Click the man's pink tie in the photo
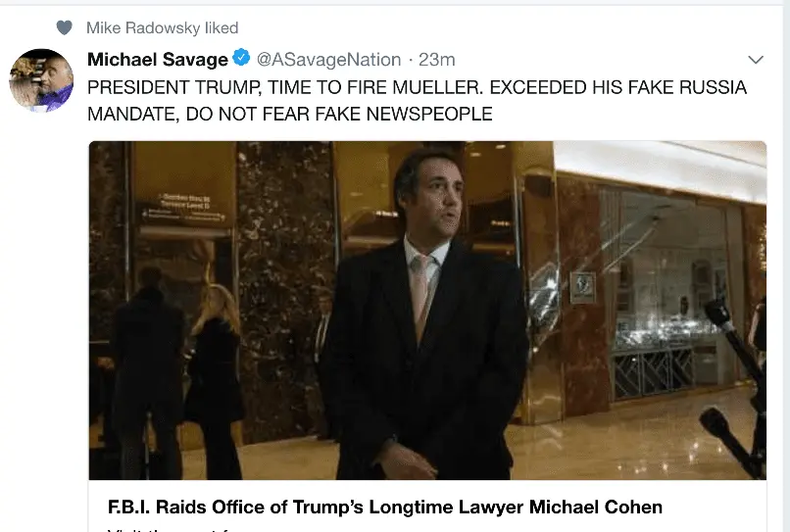 click(x=421, y=294)
